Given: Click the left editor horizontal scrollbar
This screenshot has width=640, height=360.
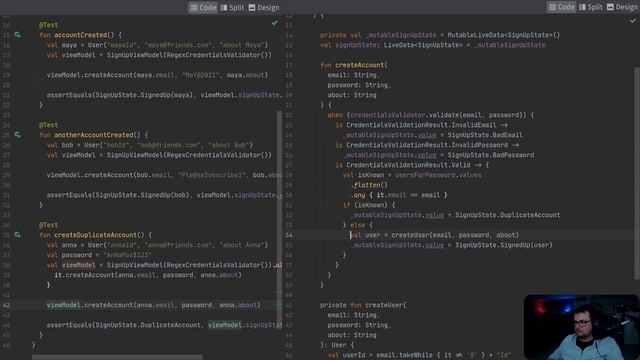Looking at the screenshot, I should click(x=118, y=357).
